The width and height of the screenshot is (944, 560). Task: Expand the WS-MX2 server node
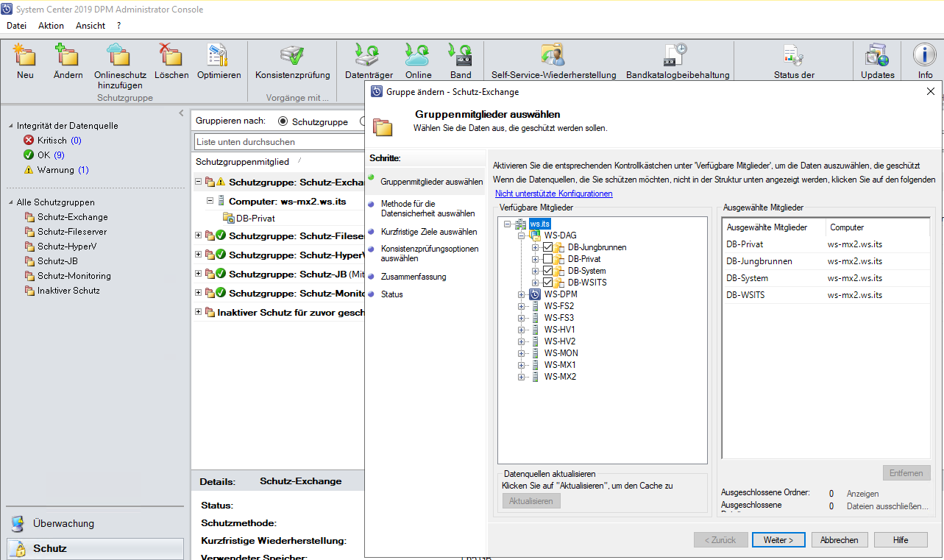click(x=522, y=377)
